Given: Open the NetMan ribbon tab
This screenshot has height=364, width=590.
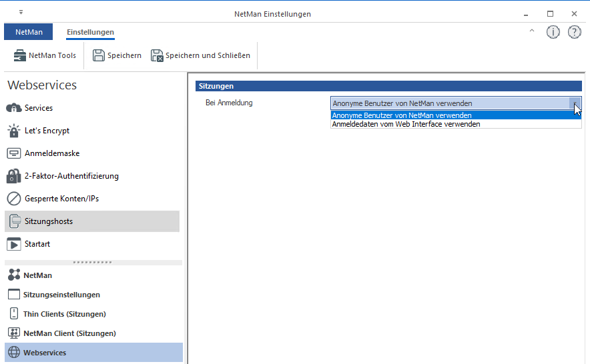Looking at the screenshot, I should (x=29, y=32).
